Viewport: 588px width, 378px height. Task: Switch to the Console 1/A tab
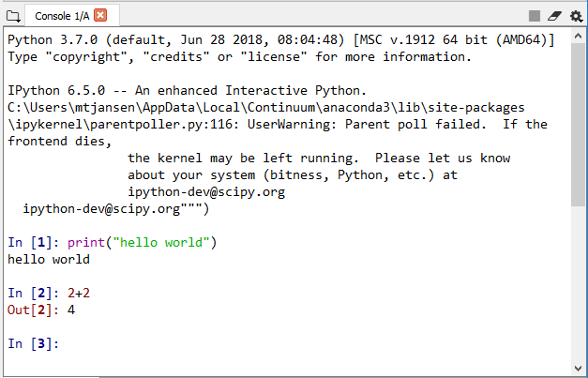click(62, 15)
